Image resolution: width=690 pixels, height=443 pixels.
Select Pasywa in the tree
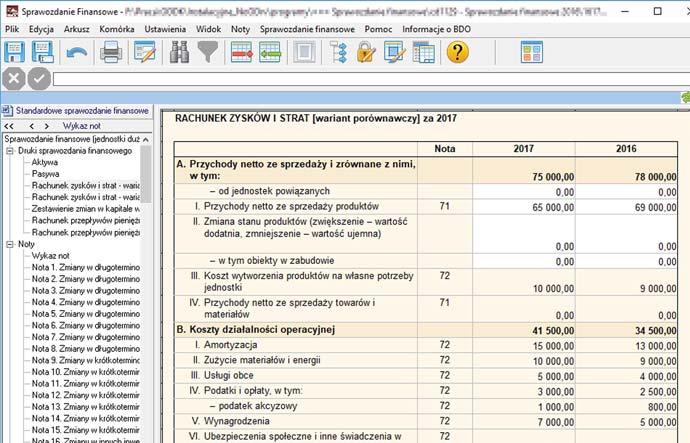(x=45, y=174)
